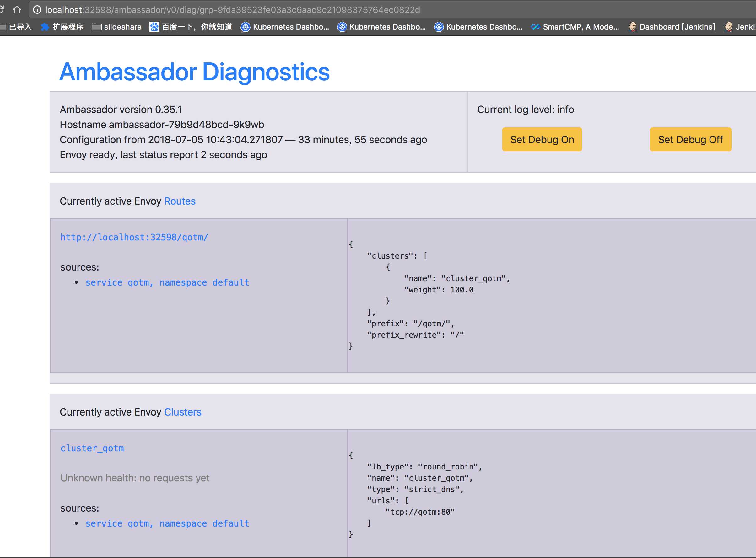The image size is (756, 558).
Task: Click the Ambassador version 0.35.1 text
Action: 121,110
